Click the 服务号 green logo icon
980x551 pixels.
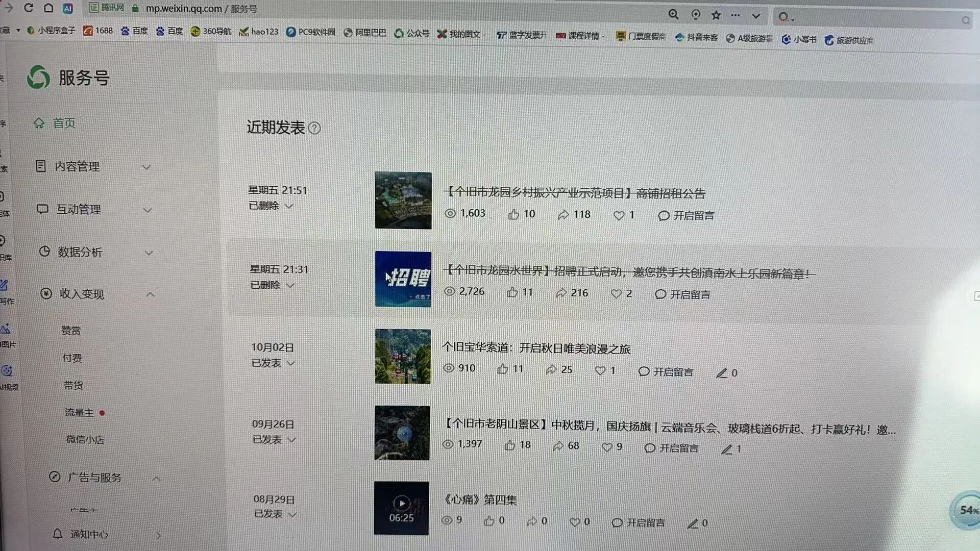[x=38, y=78]
